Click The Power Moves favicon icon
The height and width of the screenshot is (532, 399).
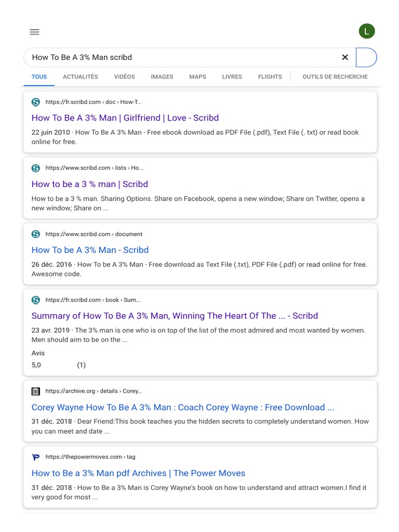point(36,457)
